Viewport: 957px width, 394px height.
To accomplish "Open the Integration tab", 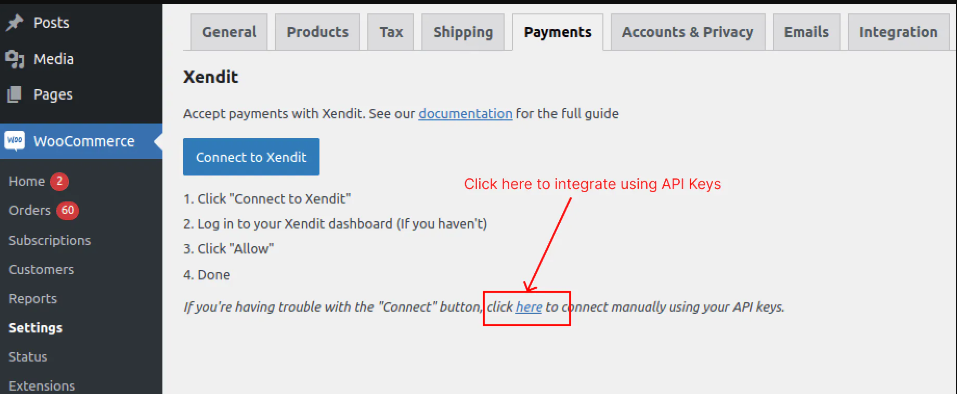I will pyautogui.click(x=898, y=32).
